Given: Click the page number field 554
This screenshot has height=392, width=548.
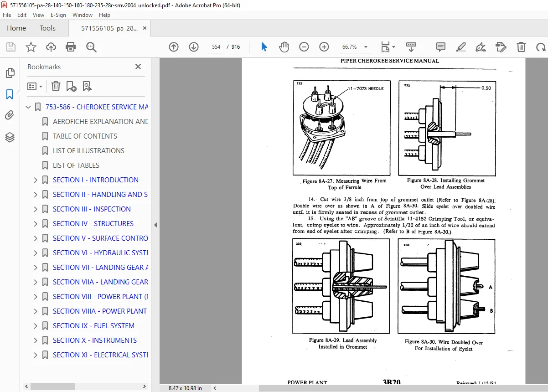Looking at the screenshot, I should pos(216,47).
